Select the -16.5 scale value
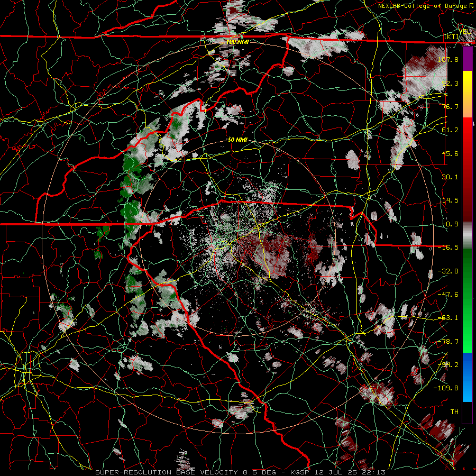The image size is (476, 476). [448, 248]
